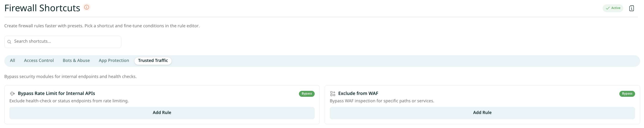The image size is (644, 128).
Task: Select the Access Control tab
Action: (x=39, y=61)
